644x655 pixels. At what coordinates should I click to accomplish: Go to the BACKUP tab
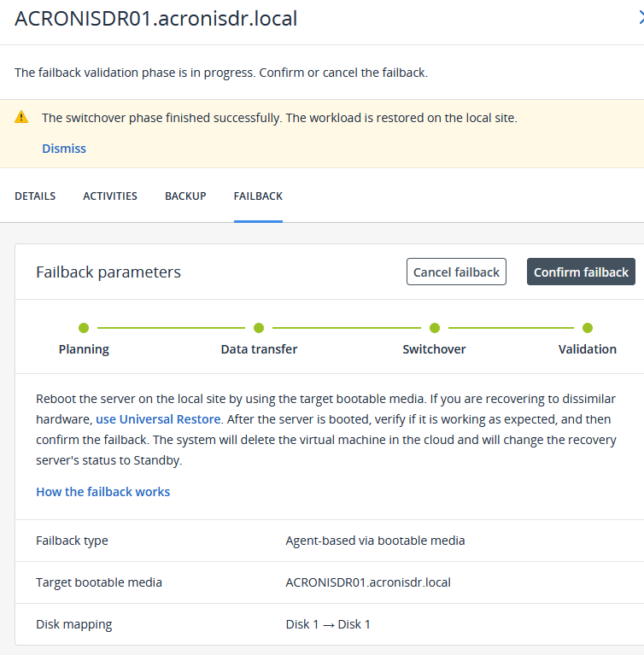[185, 196]
